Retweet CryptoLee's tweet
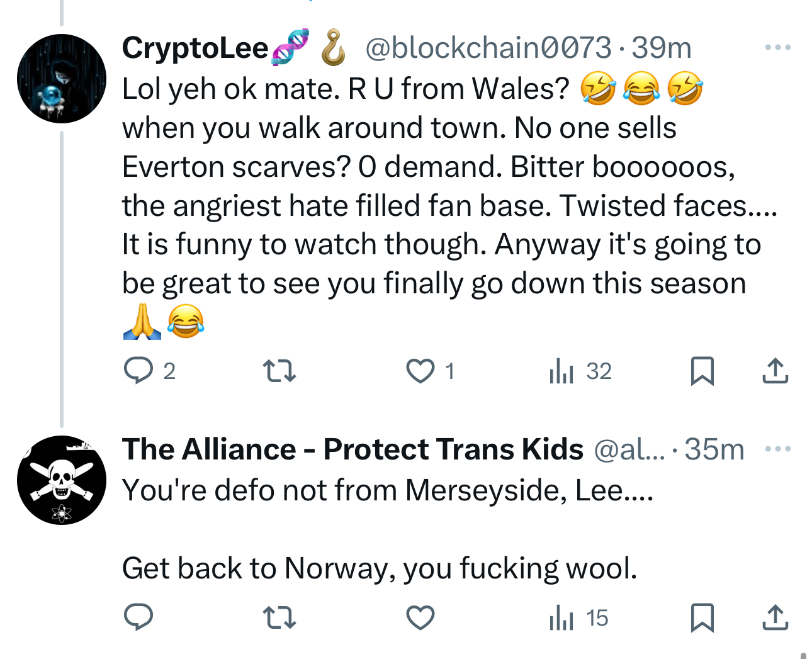This screenshot has height=659, width=812. pyautogui.click(x=279, y=371)
